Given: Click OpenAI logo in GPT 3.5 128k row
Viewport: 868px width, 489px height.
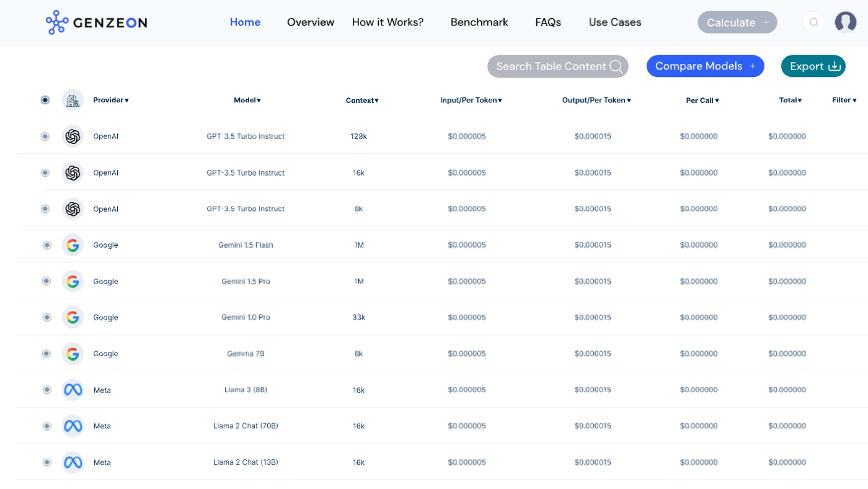Looking at the screenshot, I should [x=73, y=137].
